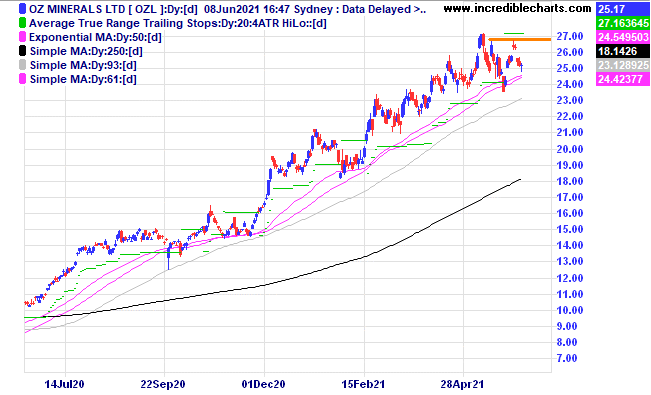Select the Exponential MA:Dy:50 legend label
Screen dimensions: 651x395
(95, 37)
